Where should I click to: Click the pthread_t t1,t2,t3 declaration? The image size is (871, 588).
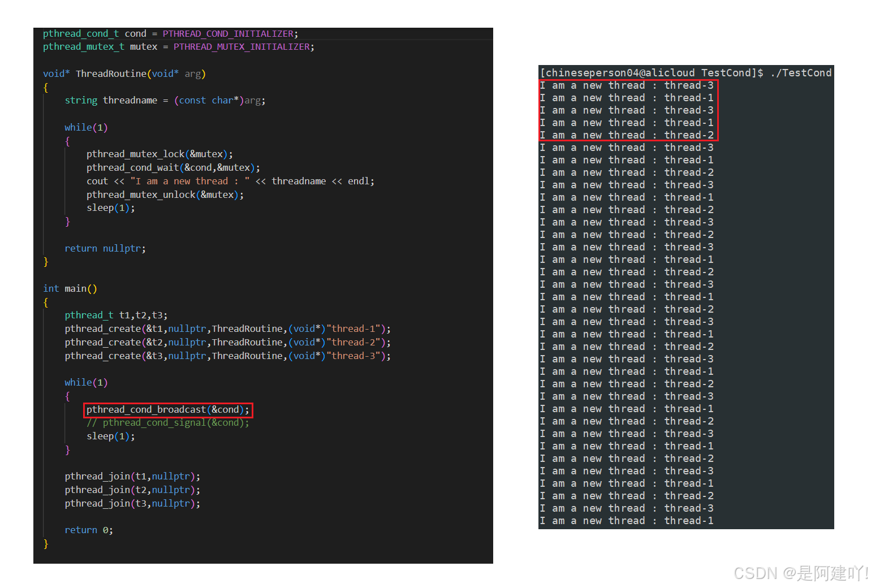(116, 315)
